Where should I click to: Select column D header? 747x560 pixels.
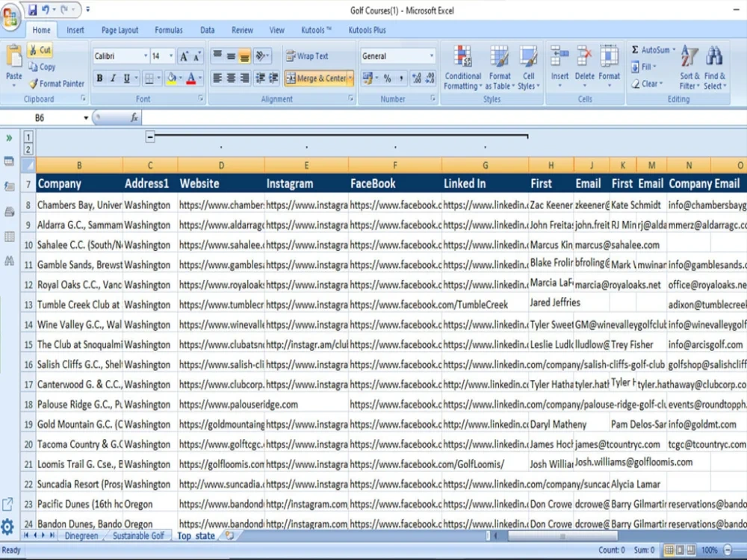[221, 165]
